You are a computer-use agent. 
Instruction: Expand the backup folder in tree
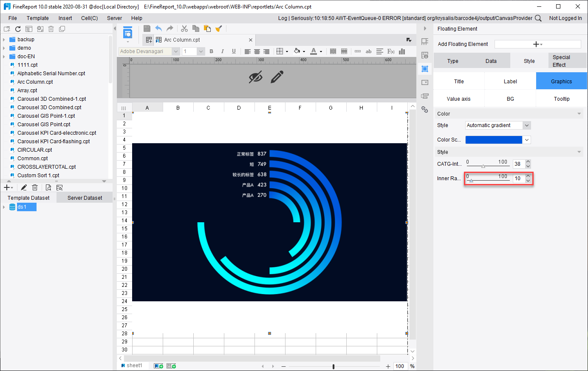point(4,40)
